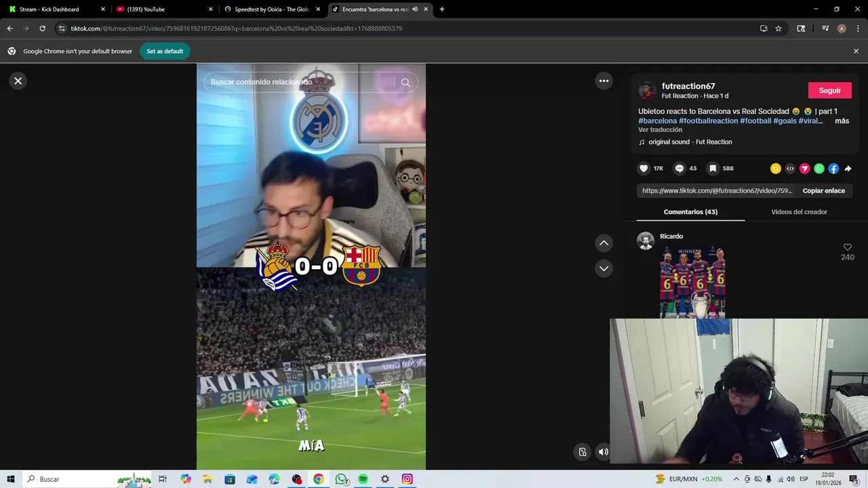Screen dimensions: 868x488
Task: Click the Copiar enlace button
Action: [x=823, y=190]
